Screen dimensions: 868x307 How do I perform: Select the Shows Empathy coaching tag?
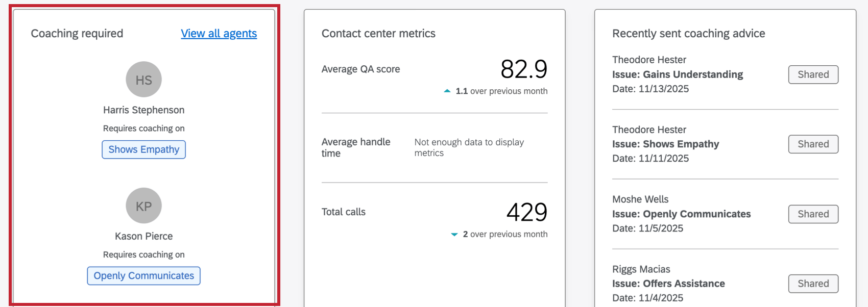click(x=143, y=149)
